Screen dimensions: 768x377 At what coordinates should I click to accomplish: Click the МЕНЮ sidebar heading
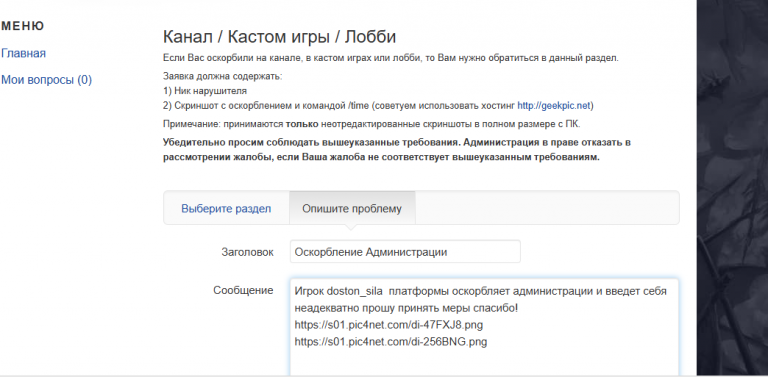pos(23,26)
